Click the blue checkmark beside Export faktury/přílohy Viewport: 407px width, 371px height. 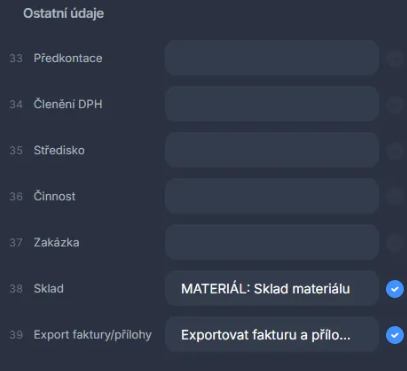395,335
